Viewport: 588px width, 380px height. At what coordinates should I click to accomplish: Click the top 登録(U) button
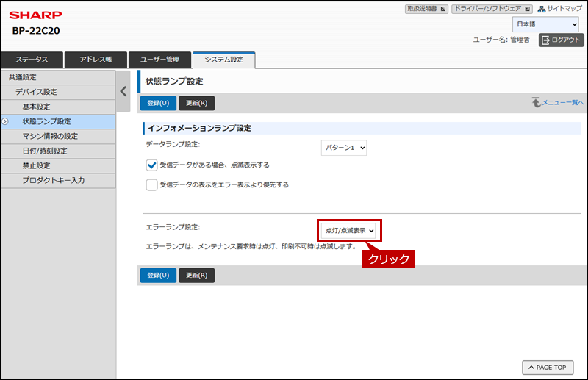(x=158, y=103)
